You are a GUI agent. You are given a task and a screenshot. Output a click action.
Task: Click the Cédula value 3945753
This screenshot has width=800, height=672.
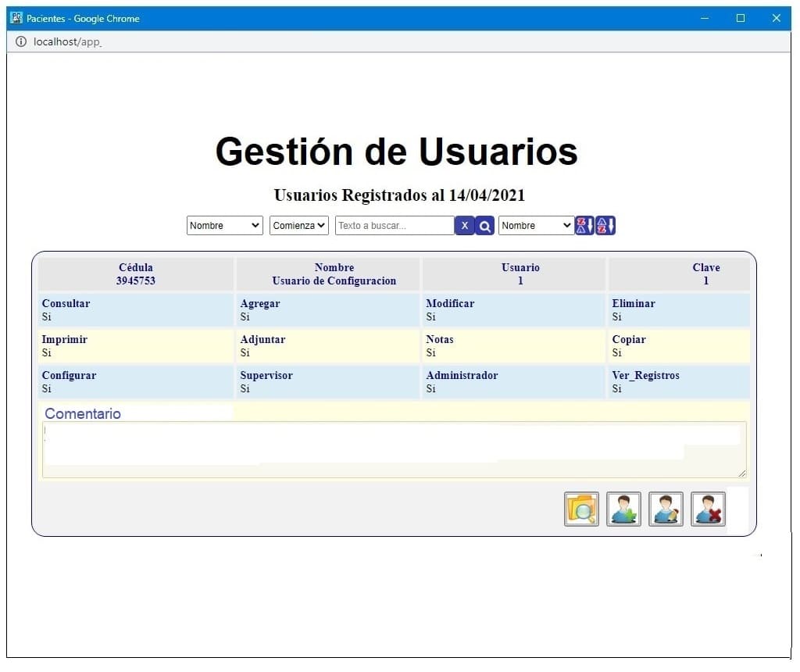pos(136,281)
